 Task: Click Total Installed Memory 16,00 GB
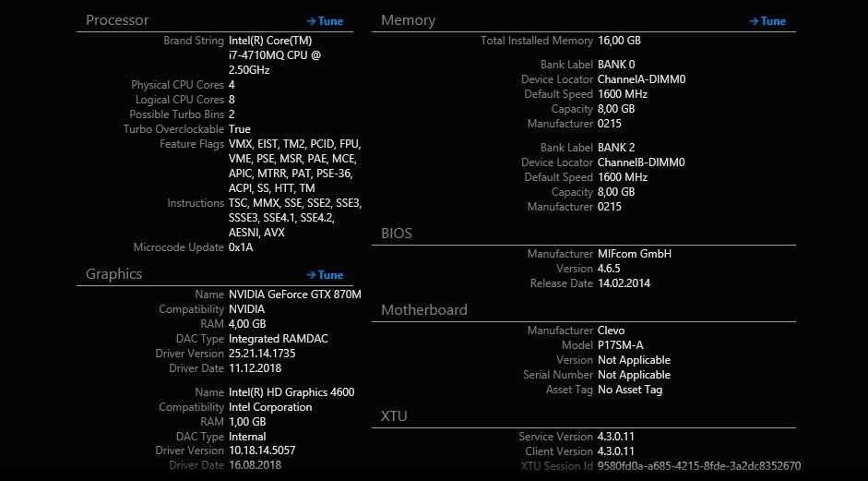(620, 41)
